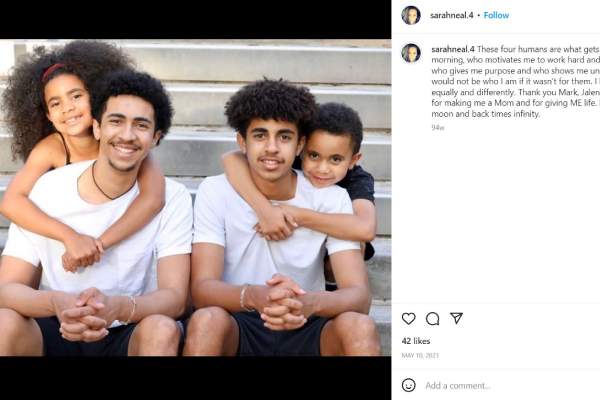The width and height of the screenshot is (600, 400).
Task: Click the caption line mentioning Mark, Jalen
Action: [x=515, y=92]
